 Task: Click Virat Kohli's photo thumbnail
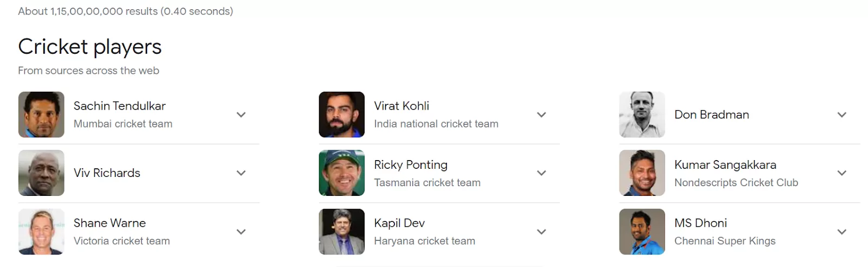click(x=342, y=115)
